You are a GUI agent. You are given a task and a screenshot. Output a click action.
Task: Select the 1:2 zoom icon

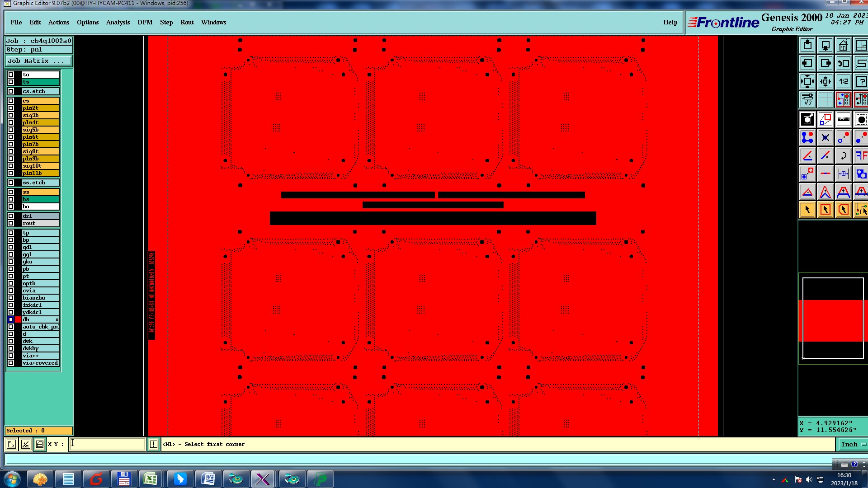tap(843, 82)
